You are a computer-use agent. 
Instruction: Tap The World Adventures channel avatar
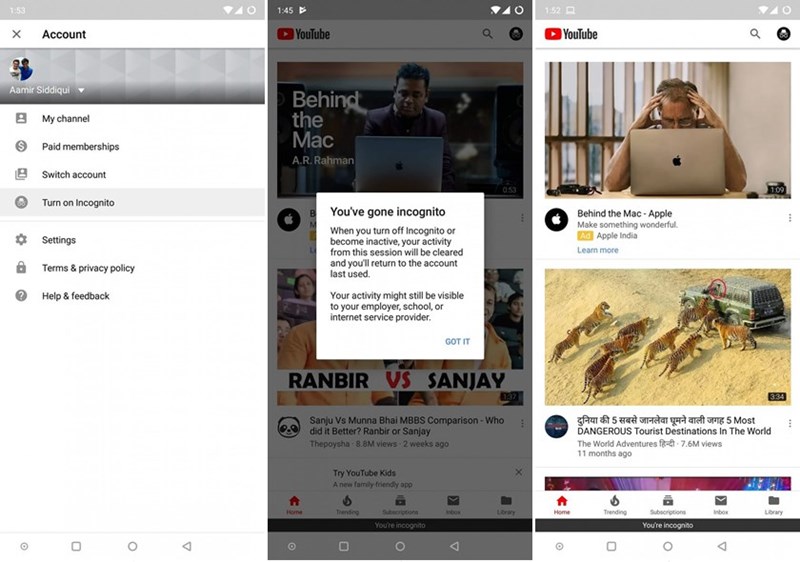556,426
